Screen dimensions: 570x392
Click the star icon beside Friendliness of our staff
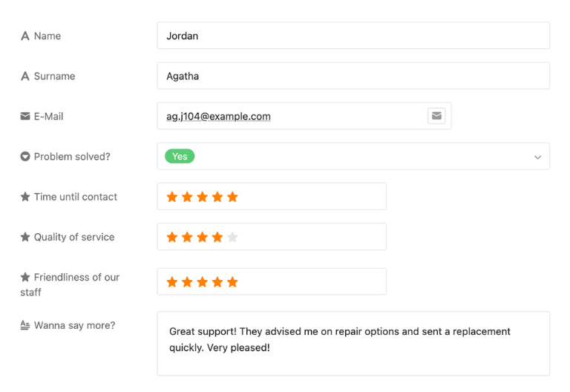click(x=25, y=277)
